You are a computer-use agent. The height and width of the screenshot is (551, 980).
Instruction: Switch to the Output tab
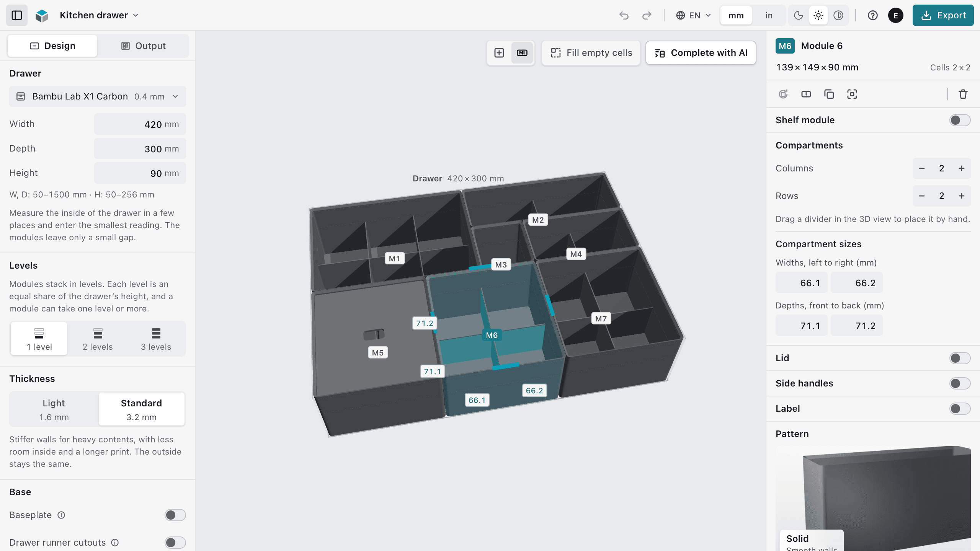click(x=143, y=46)
